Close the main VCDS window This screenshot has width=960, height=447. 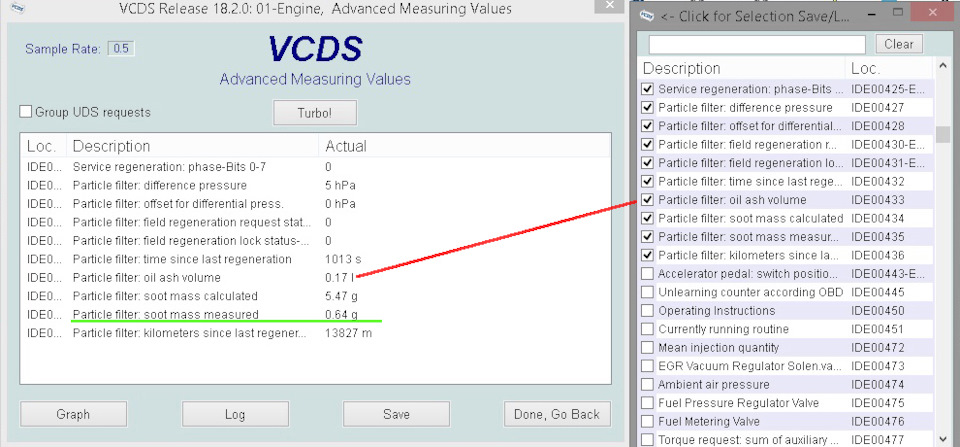[610, 4]
